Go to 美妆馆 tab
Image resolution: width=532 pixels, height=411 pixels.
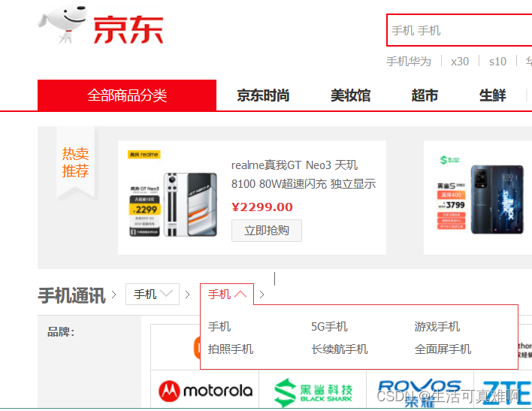[x=350, y=95]
